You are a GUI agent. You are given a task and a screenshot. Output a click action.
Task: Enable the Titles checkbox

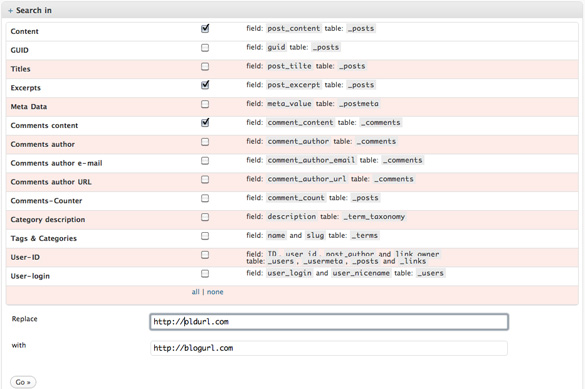click(x=205, y=66)
